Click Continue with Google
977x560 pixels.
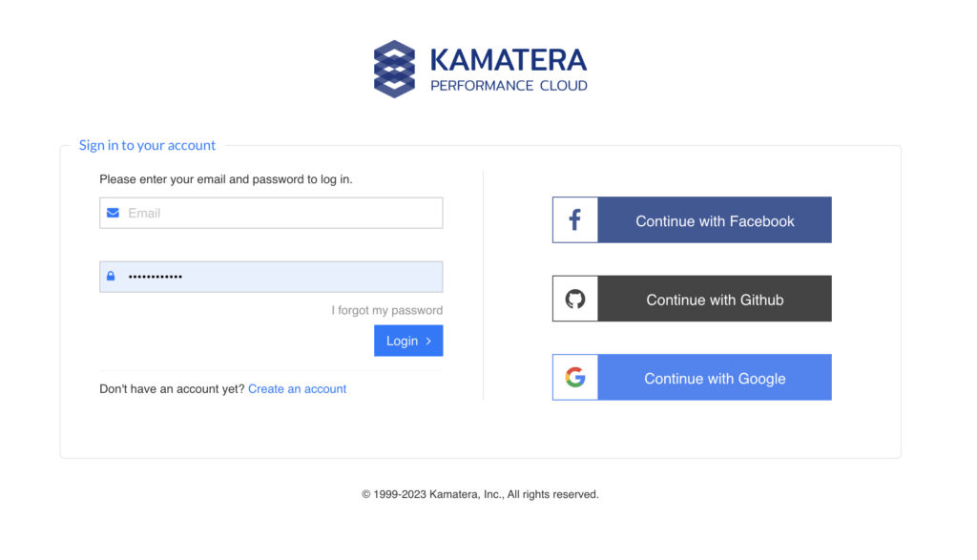tap(714, 377)
